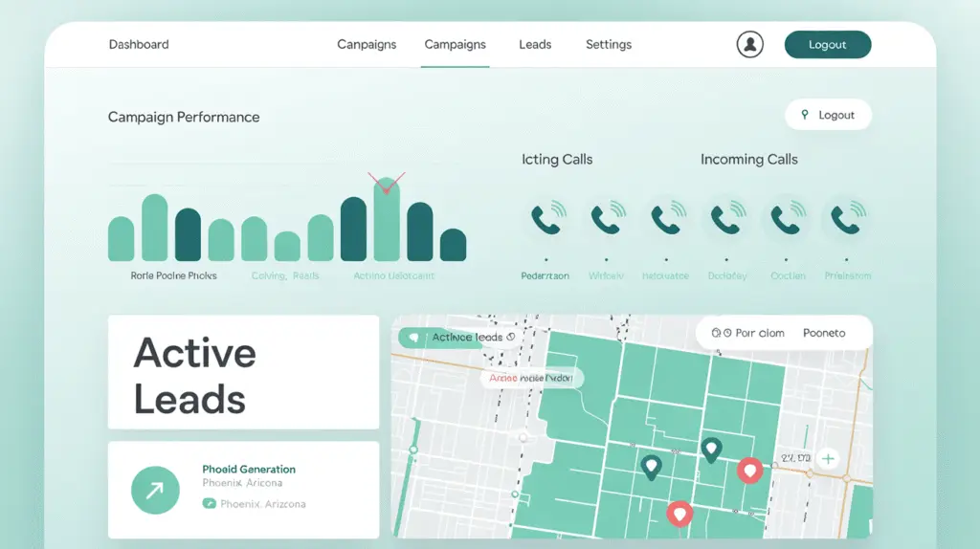This screenshot has height=549, width=980.
Task: Click the plus icon on the map
Action: [828, 459]
